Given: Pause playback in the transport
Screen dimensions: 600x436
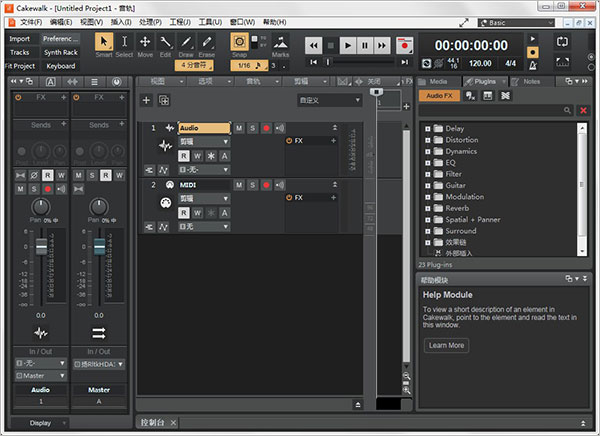Looking at the screenshot, I should 365,46.
